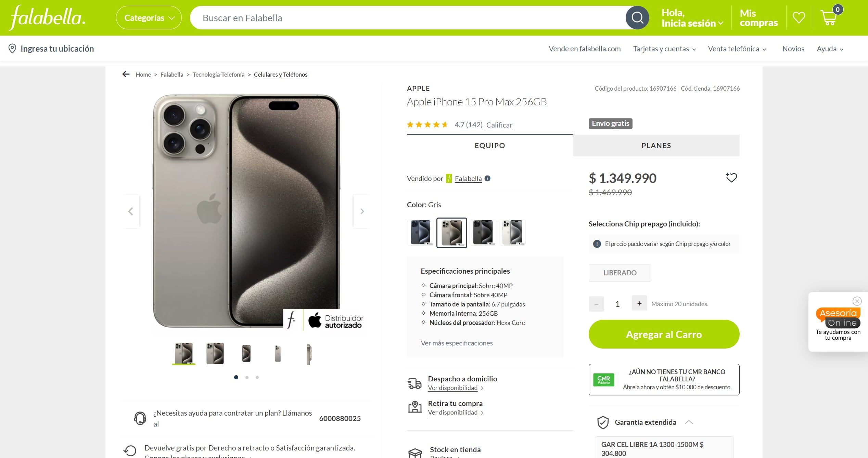Click the Despacho a domicilio truck icon
The height and width of the screenshot is (458, 868).
pos(415,383)
